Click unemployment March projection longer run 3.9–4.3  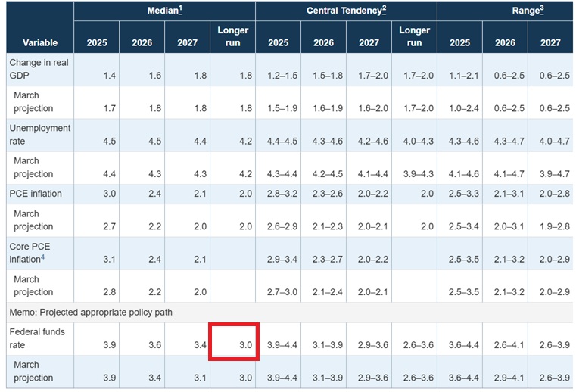click(x=419, y=174)
